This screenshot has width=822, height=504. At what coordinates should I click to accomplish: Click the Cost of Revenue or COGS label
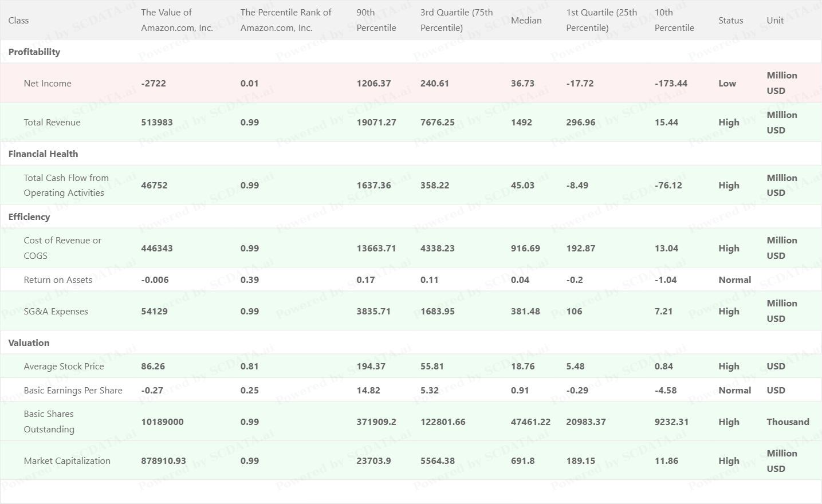(x=62, y=248)
